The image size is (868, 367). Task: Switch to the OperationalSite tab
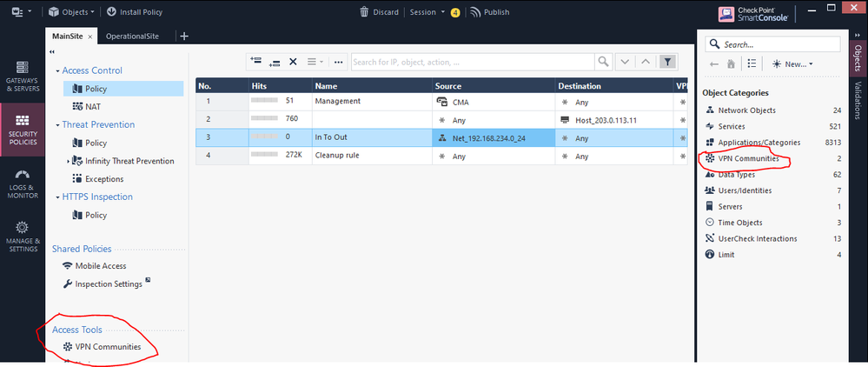132,36
